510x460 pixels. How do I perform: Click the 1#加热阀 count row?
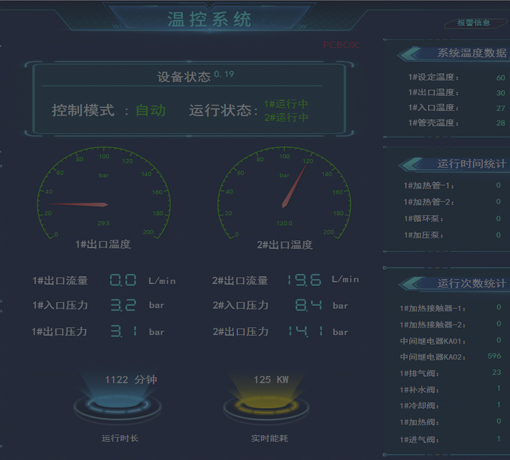tap(451, 422)
